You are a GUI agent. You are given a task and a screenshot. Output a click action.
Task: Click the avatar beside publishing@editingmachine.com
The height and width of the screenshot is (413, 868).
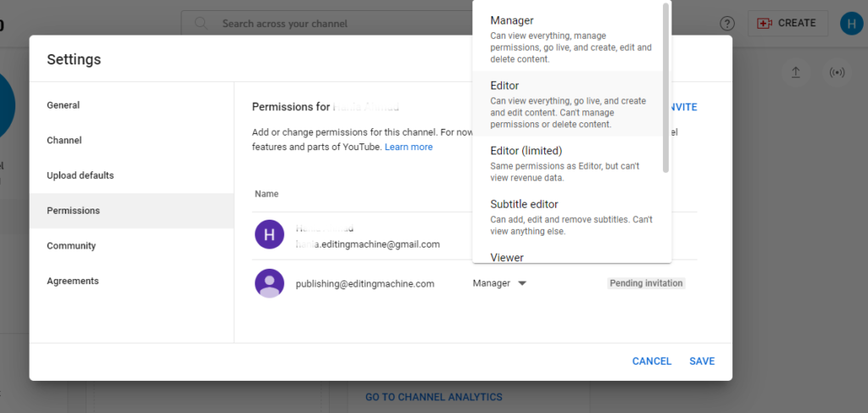point(270,283)
